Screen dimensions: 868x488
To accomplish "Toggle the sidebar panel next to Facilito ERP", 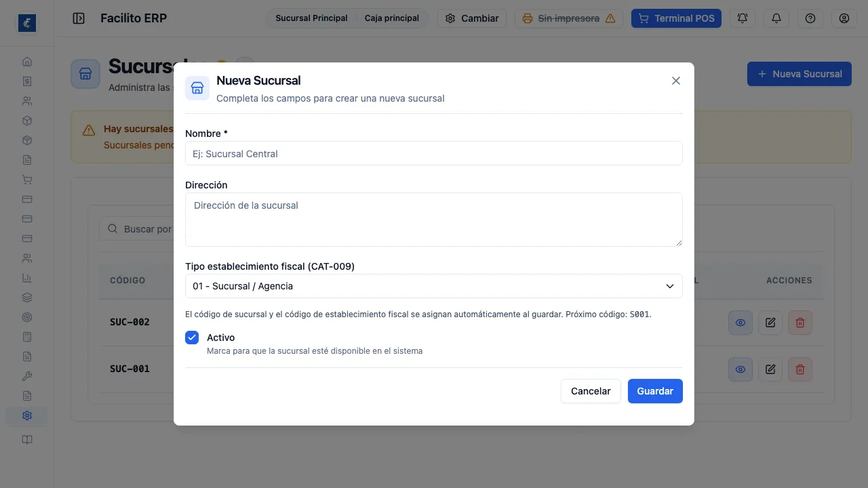I will (79, 18).
